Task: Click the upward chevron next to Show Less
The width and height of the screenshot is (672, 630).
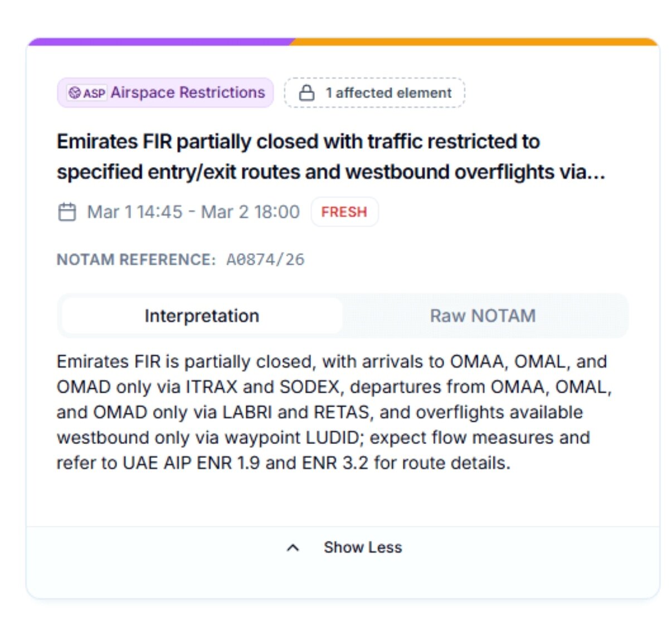Action: [293, 547]
